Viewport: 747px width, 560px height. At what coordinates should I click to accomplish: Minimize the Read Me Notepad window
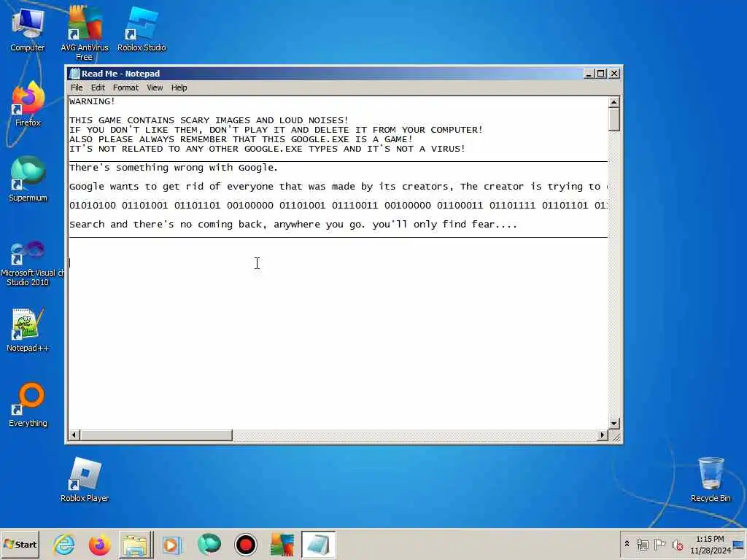coord(589,74)
